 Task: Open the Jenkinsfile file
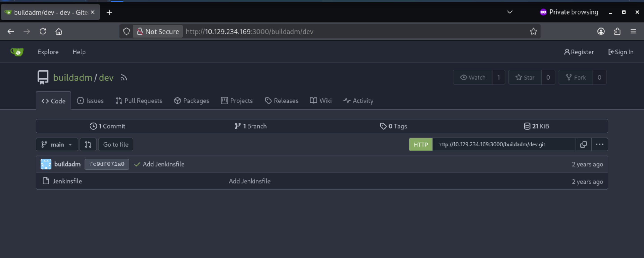pos(67,181)
